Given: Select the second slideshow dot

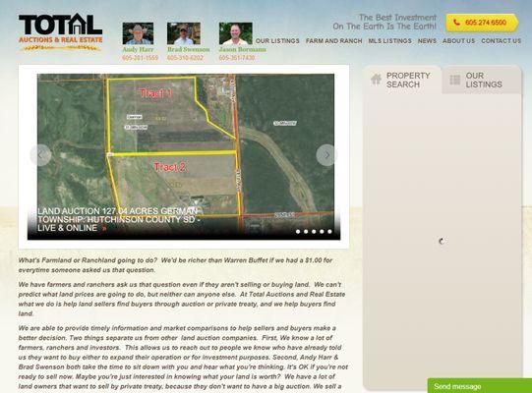Looking at the screenshot, I should [x=306, y=232].
